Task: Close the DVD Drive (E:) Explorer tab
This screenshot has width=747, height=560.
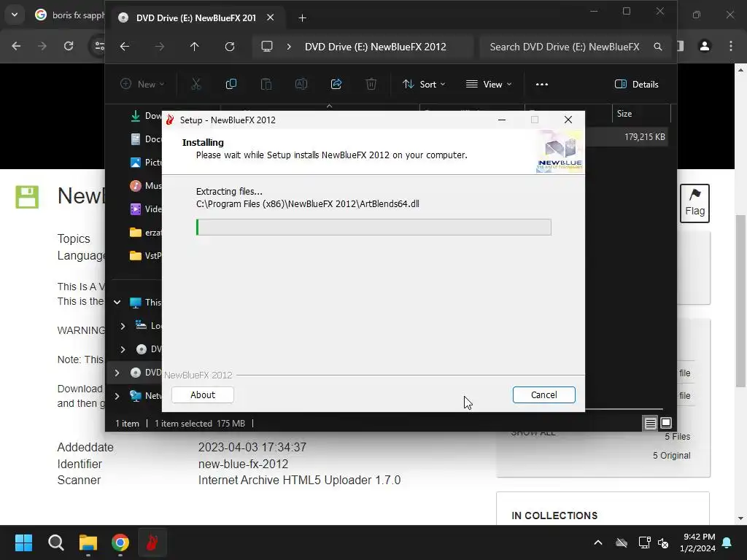Action: click(270, 17)
